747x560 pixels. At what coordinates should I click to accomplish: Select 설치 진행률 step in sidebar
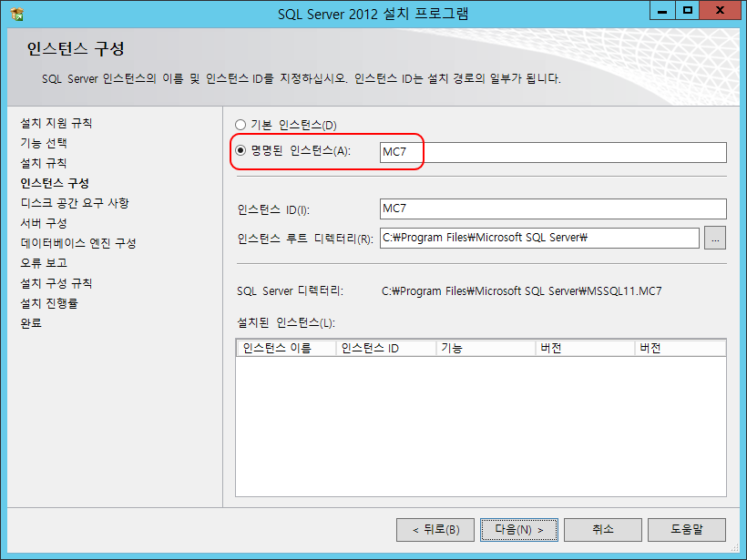tap(49, 303)
